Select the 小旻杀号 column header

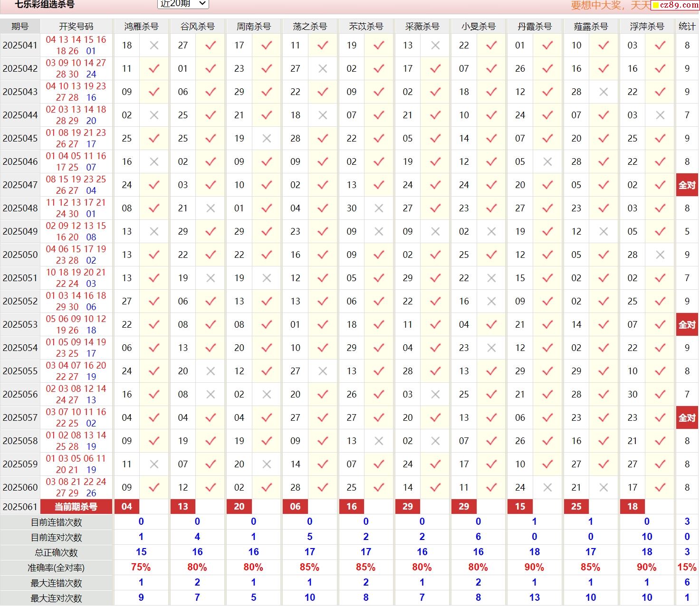[478, 27]
